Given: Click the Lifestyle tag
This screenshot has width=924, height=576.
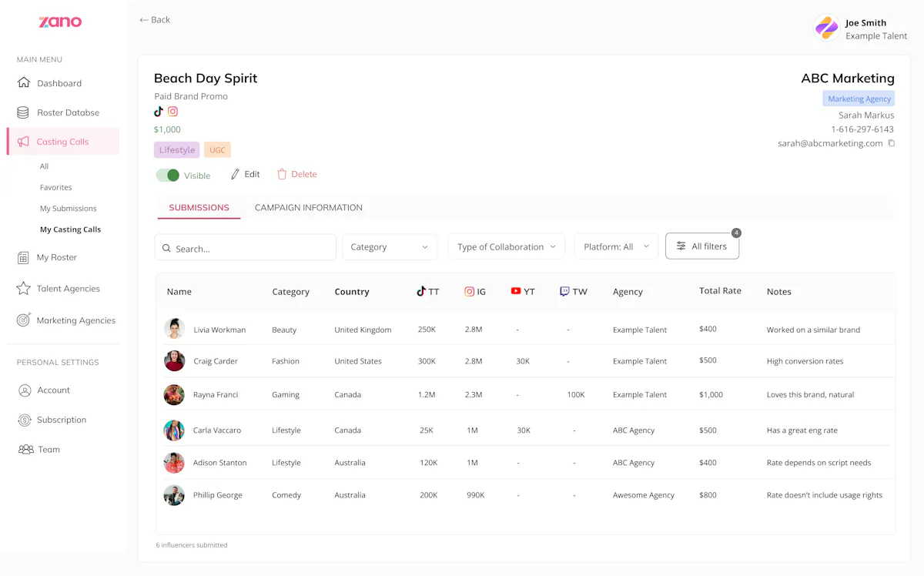Looking at the screenshot, I should [177, 150].
